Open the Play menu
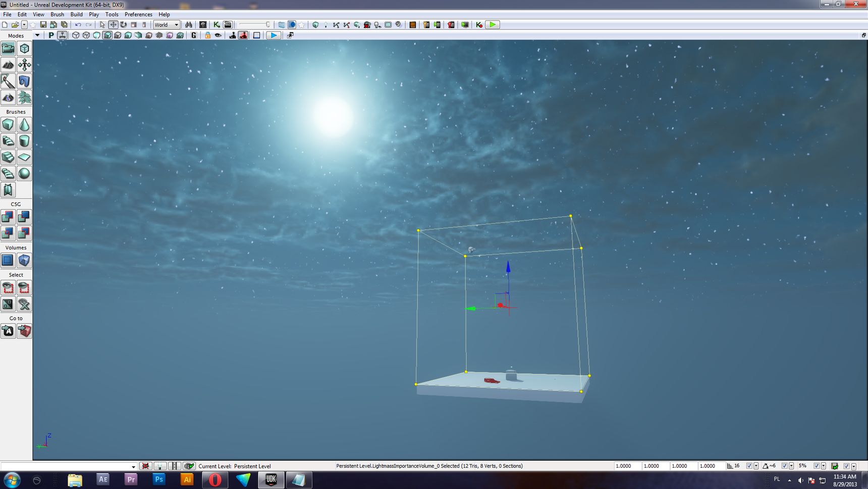 (x=94, y=15)
